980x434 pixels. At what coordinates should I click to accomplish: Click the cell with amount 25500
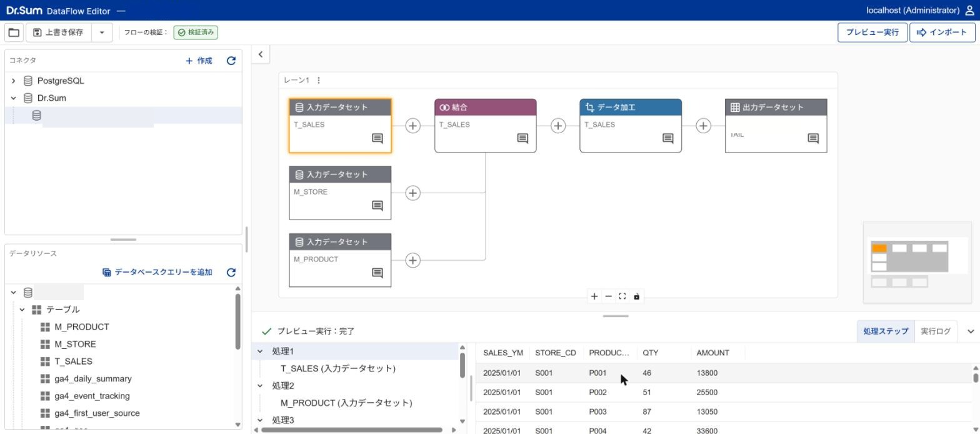coord(707,393)
